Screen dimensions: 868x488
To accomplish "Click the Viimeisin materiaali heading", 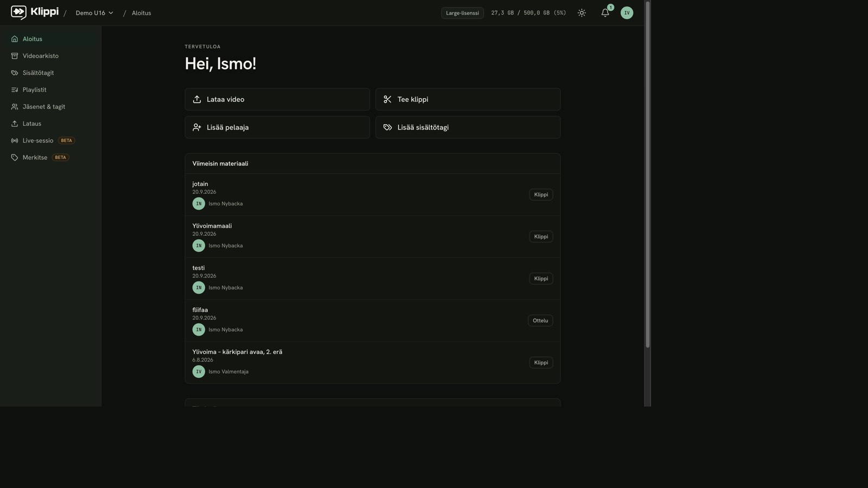I will click(220, 164).
